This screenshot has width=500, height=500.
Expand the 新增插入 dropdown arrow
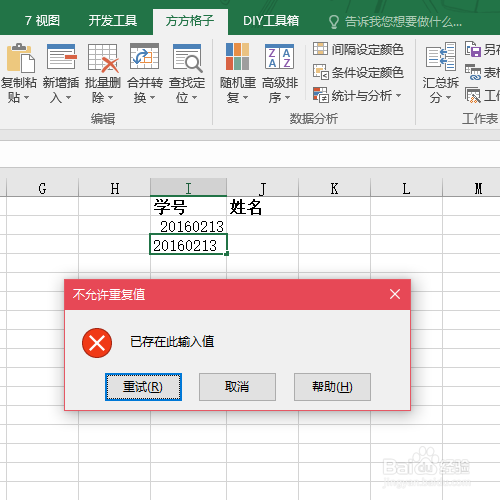point(68,98)
